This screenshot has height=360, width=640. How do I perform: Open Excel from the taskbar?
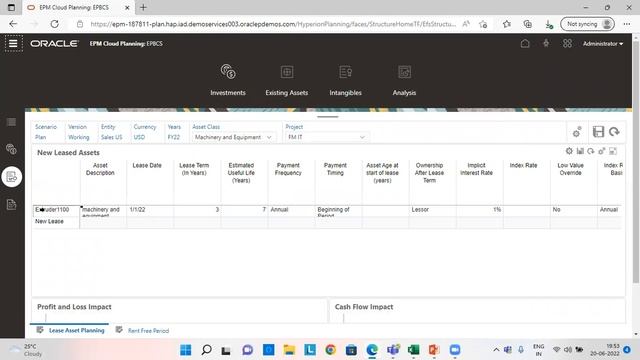413,350
